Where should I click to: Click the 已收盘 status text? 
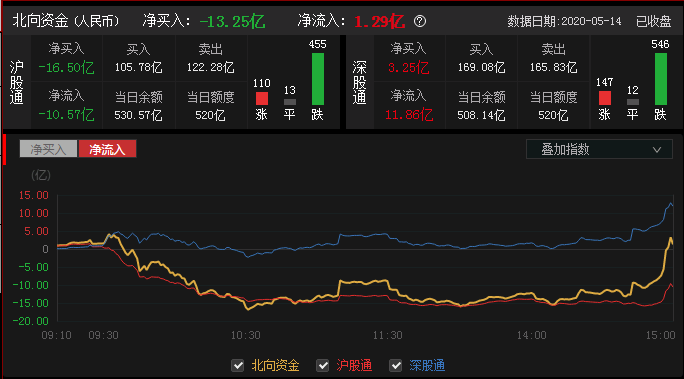[653, 21]
